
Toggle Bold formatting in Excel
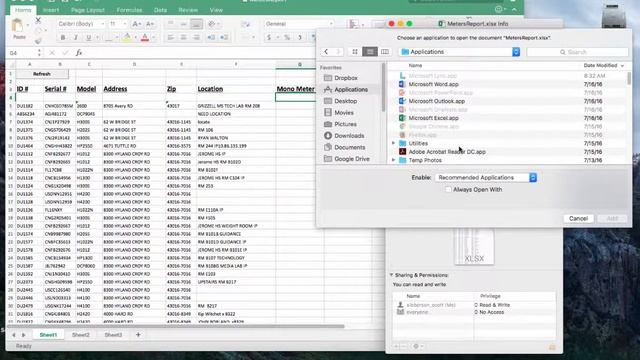62,38
